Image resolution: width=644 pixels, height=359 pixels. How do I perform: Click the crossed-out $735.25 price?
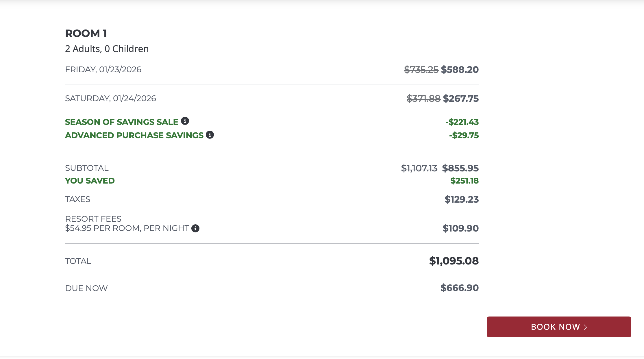click(x=421, y=70)
